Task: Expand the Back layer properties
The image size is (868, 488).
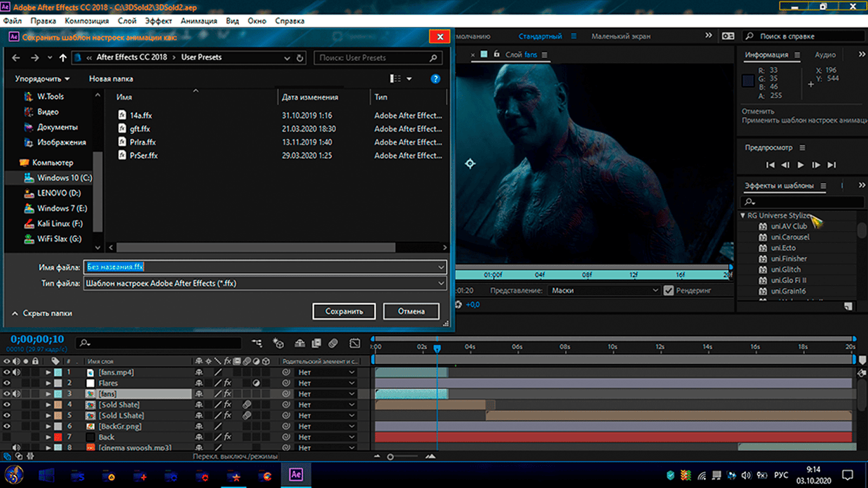Action: pos(48,437)
